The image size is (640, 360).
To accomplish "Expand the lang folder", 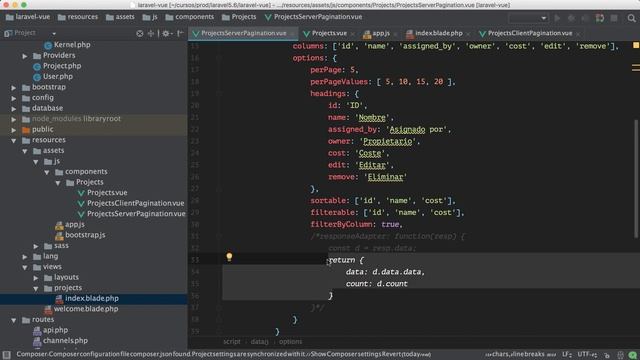I will (x=25, y=257).
